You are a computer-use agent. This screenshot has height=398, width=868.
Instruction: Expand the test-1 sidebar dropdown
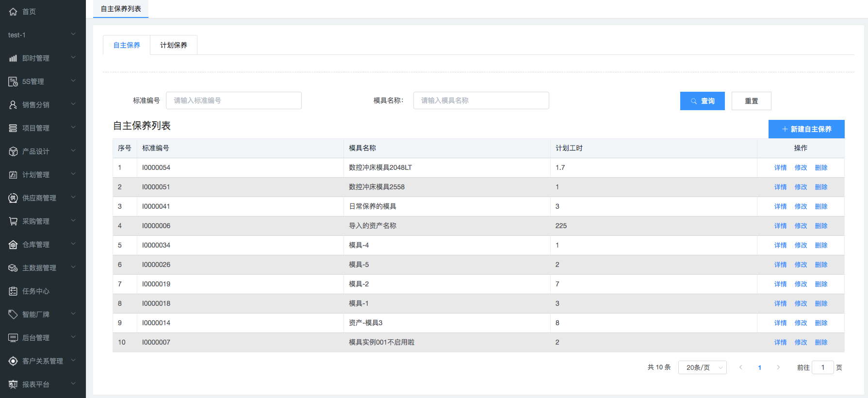click(x=73, y=34)
